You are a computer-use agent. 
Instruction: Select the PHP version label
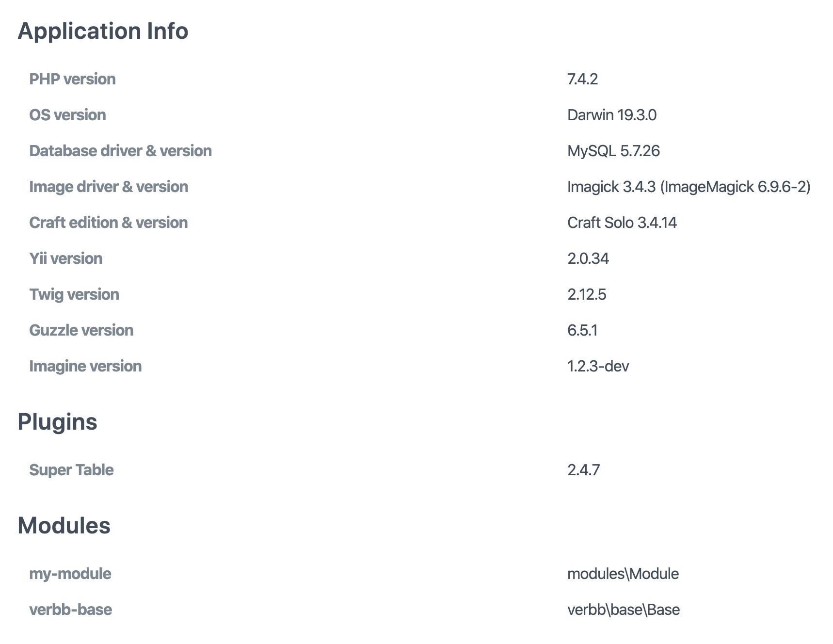pos(72,79)
